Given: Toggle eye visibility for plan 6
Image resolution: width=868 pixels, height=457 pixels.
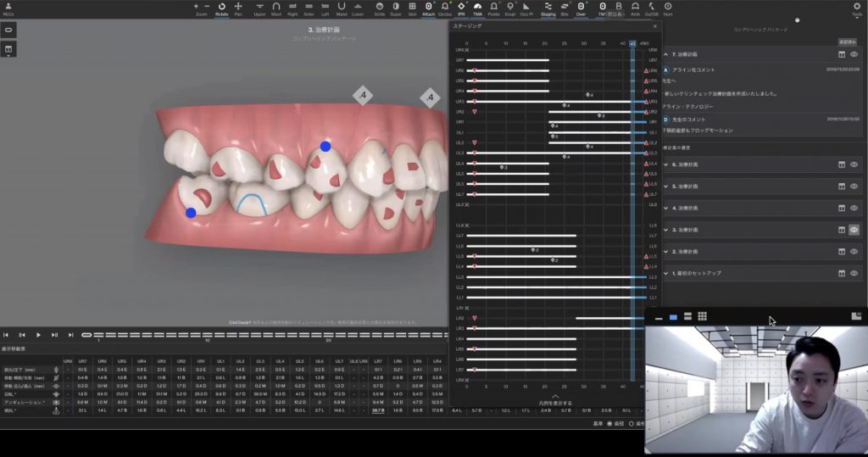Looking at the screenshot, I should click(854, 164).
